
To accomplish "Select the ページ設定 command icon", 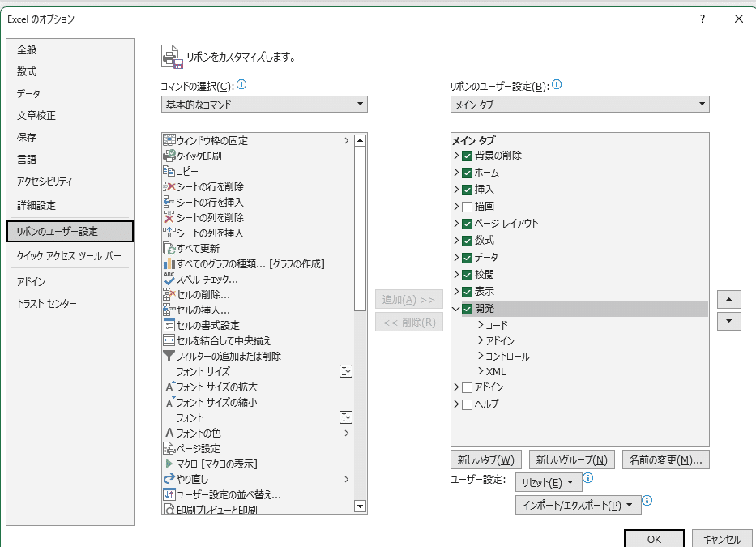I will click(x=169, y=449).
